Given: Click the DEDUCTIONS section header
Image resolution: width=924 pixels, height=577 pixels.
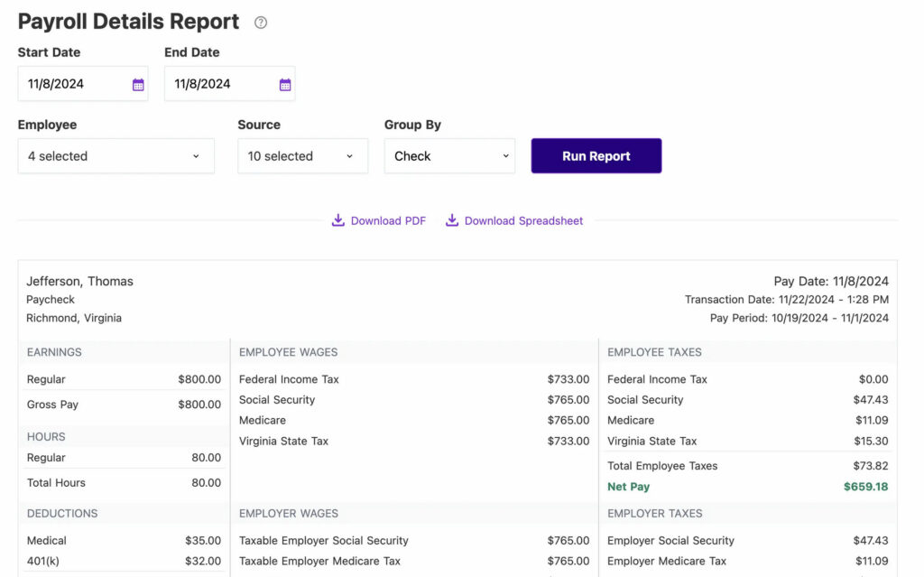Looking at the screenshot, I should (62, 513).
